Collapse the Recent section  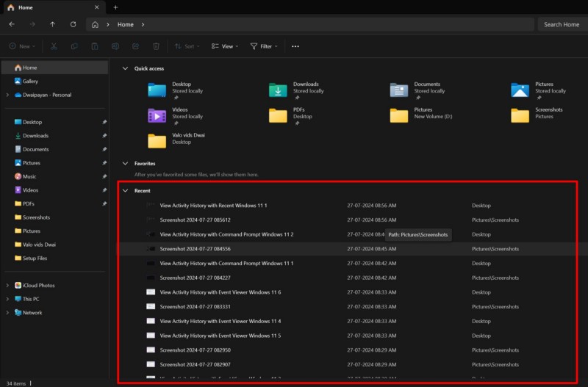click(125, 190)
